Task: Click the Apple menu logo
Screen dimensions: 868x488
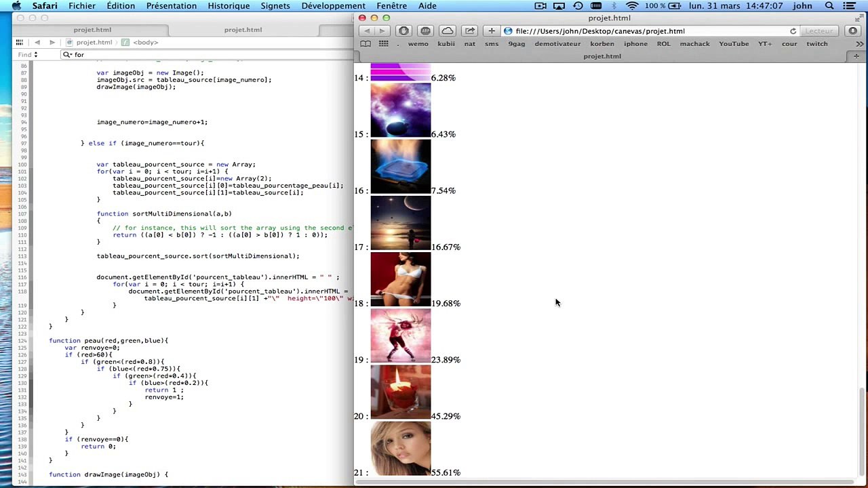Action: [17, 6]
